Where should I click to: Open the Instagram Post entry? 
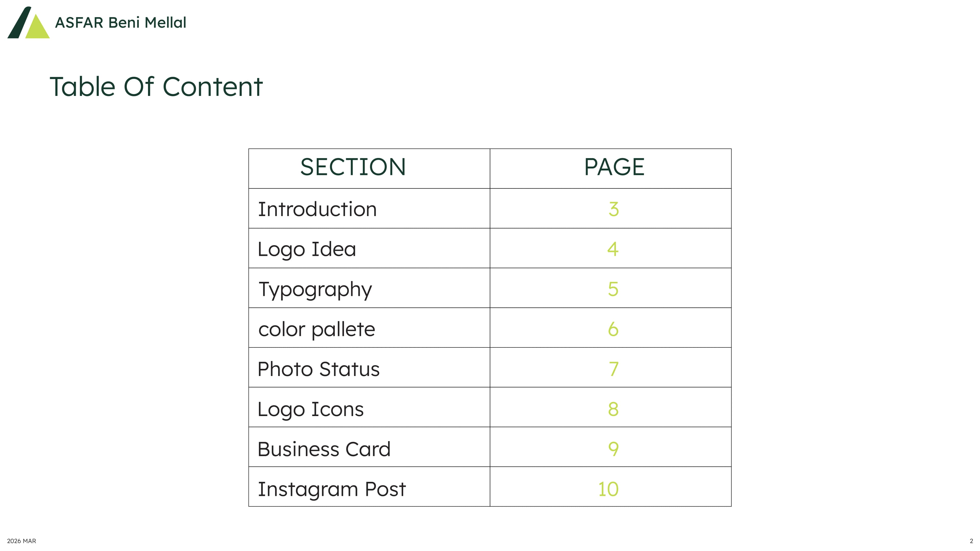[x=332, y=489]
